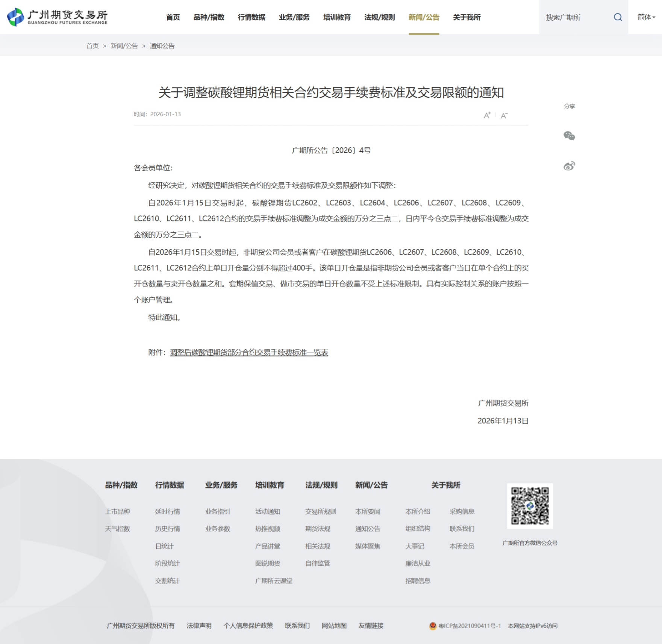Viewport: 662px width, 644px height.
Task: Open the 品种/指数 top navigation menu
Action: [x=209, y=17]
